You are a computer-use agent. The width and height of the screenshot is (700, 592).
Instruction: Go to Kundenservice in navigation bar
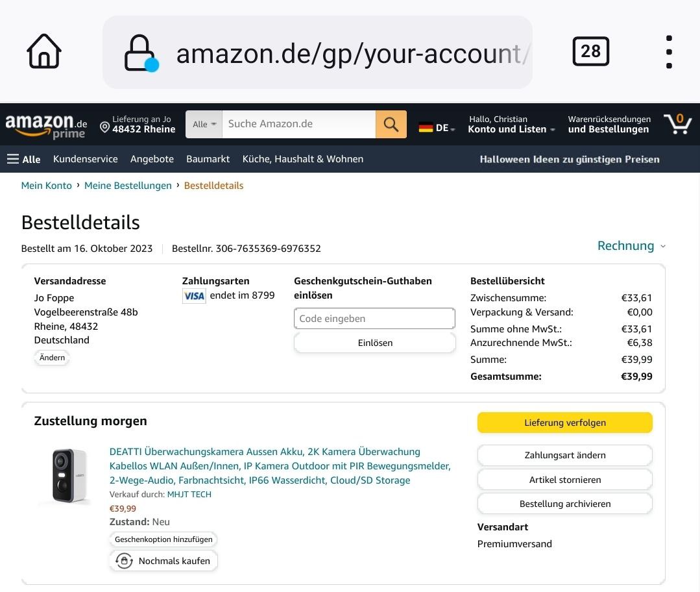86,159
